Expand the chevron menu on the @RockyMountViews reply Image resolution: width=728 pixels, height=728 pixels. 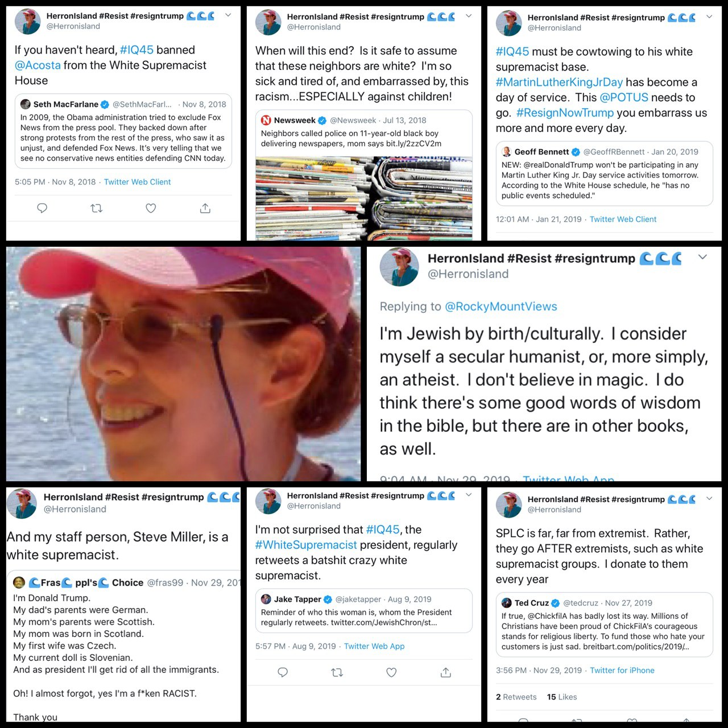click(703, 257)
